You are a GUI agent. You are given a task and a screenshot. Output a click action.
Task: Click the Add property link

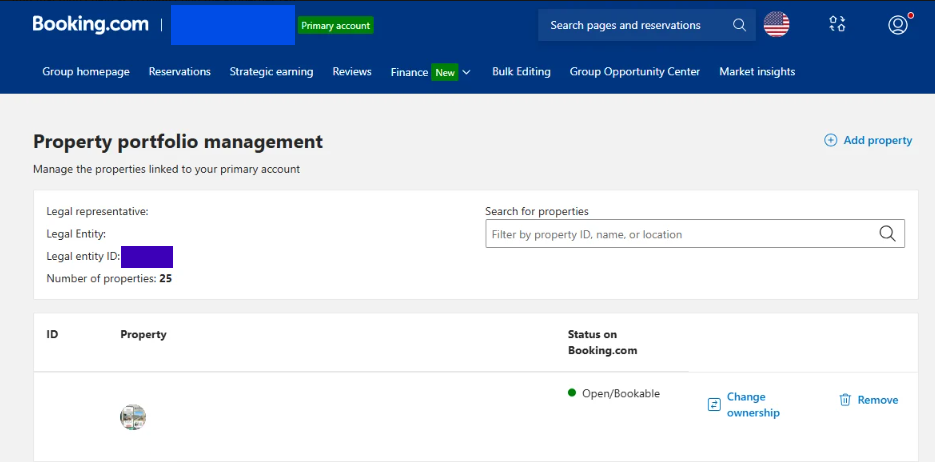(x=878, y=140)
